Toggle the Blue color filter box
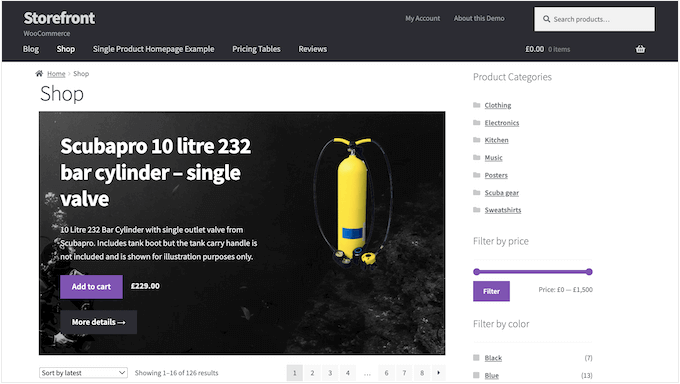The width and height of the screenshot is (680, 384). 476,375
